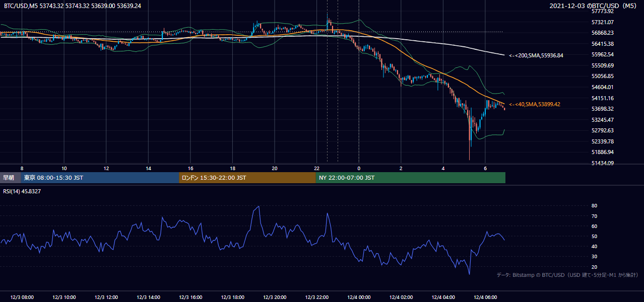Click the 12/3 14:00 time label
Screen dimensions: 644x302
click(148, 297)
